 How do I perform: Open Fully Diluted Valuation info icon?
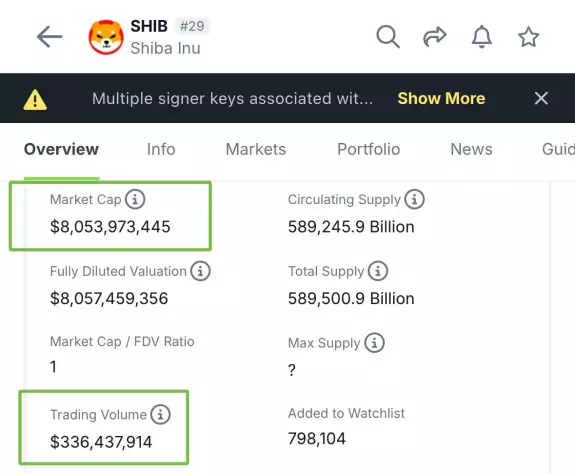click(x=200, y=271)
